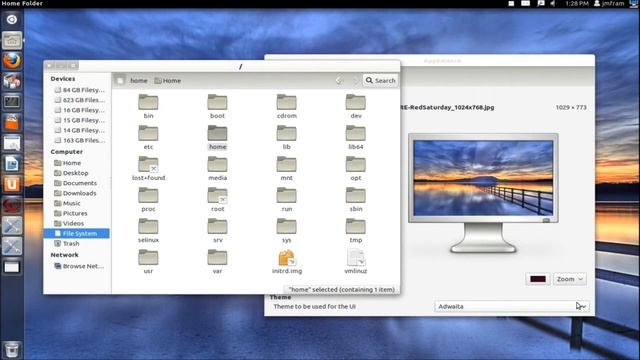Viewport: 640px width, 360px height.
Task: Go to Home in sidebar
Action: pos(68,163)
